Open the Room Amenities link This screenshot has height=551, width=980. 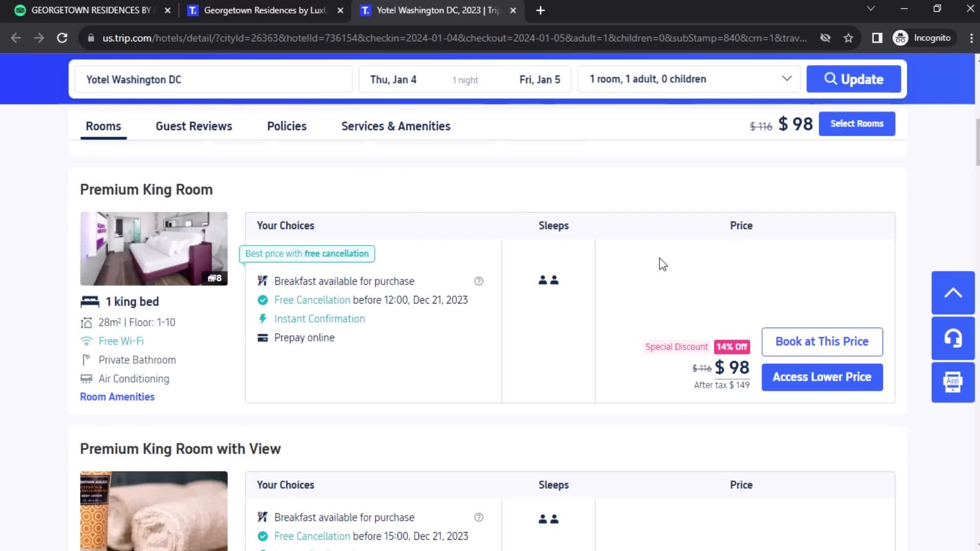(117, 397)
